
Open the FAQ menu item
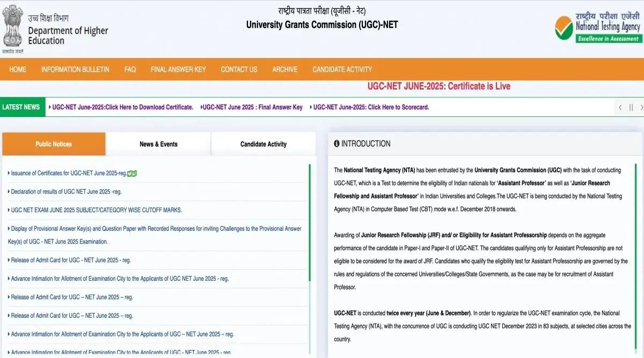[130, 69]
